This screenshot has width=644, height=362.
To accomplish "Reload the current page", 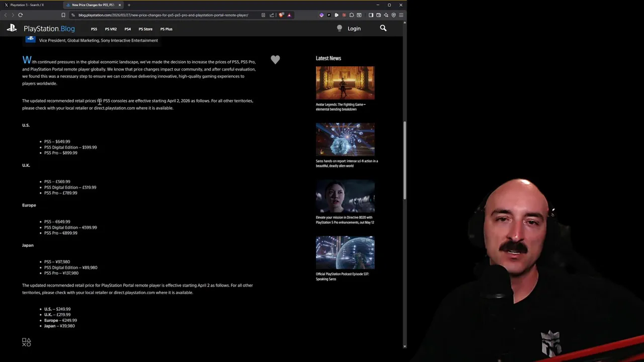I will (x=21, y=15).
